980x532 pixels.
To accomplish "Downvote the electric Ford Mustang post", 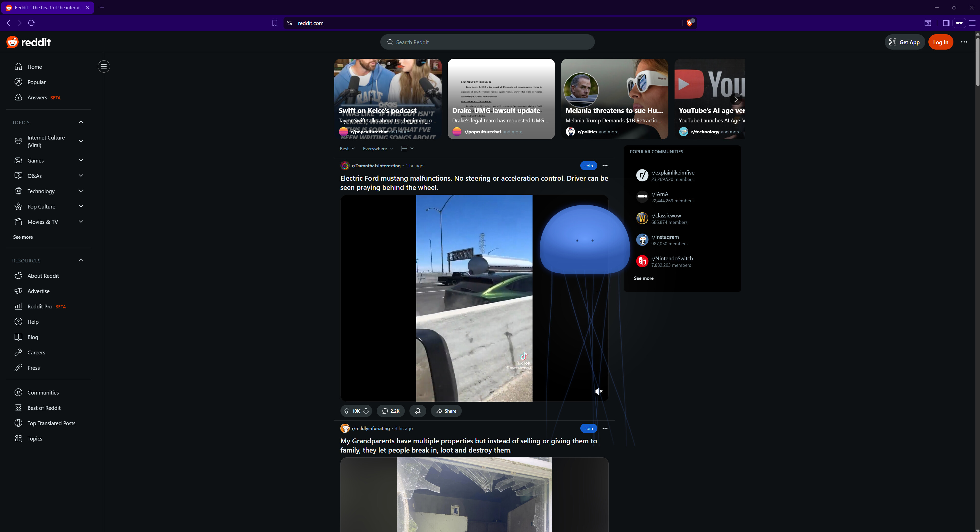I will coord(366,411).
